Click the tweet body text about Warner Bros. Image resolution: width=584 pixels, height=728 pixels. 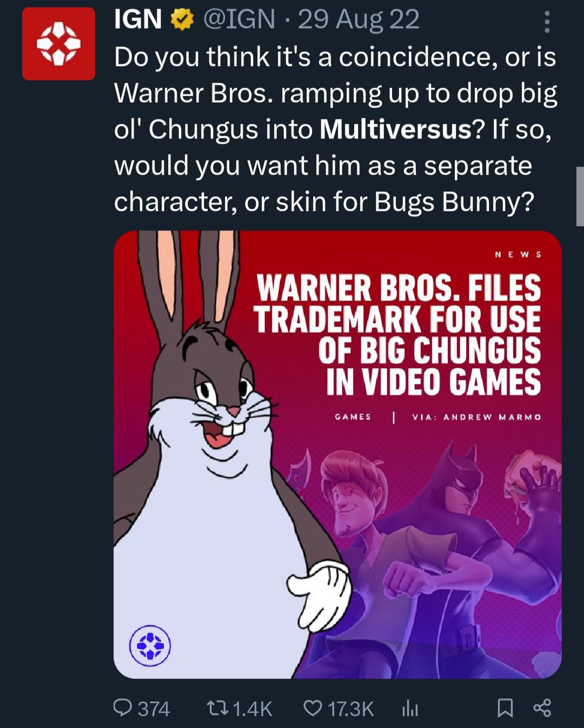(335, 129)
